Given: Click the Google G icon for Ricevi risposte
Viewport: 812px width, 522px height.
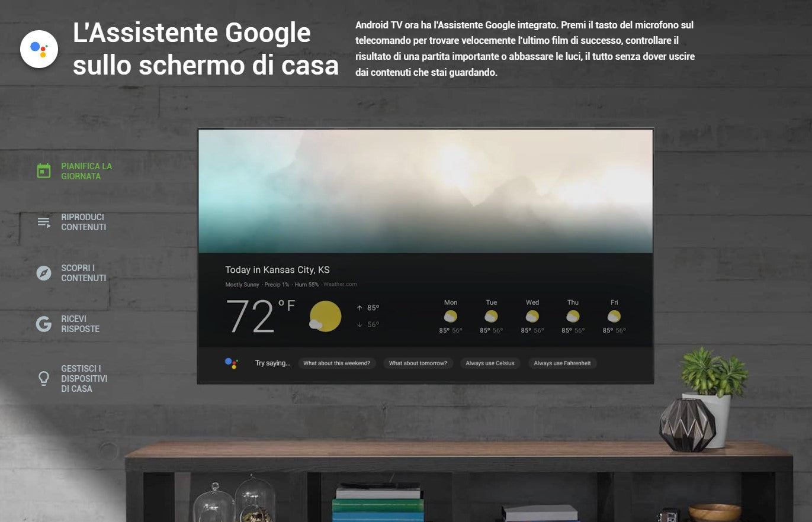Looking at the screenshot, I should pos(44,324).
